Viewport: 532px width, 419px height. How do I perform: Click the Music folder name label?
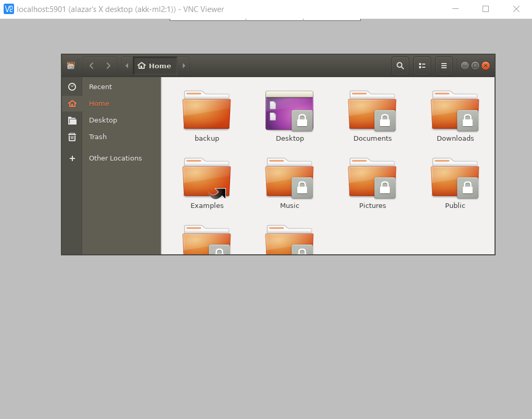pyautogui.click(x=290, y=205)
